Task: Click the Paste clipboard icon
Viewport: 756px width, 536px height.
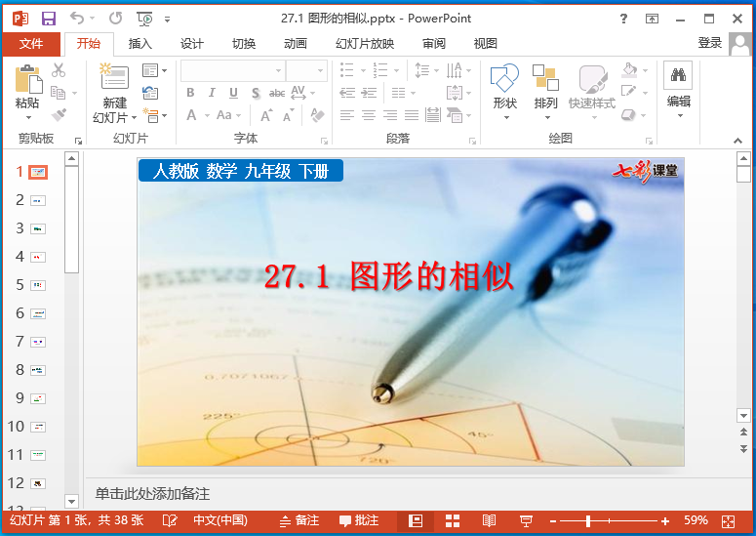Action: 28,80
